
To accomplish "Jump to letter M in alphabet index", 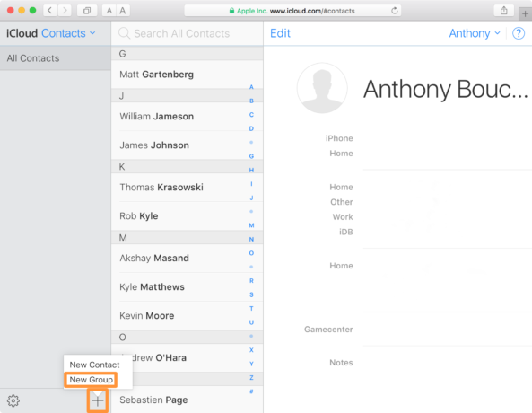I will tap(251, 225).
